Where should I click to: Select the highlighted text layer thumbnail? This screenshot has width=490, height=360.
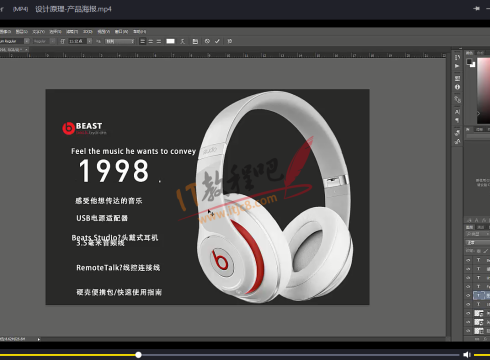[x=478, y=295]
